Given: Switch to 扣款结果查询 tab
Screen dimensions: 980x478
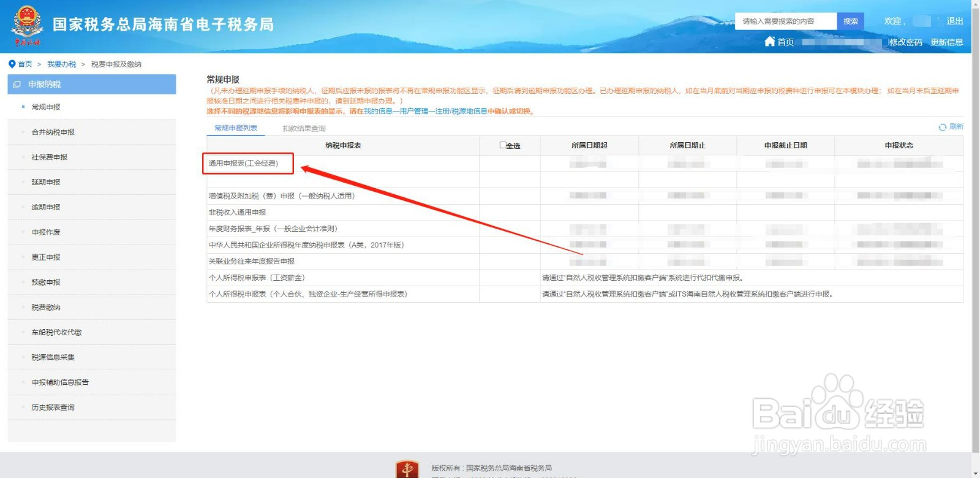Looking at the screenshot, I should pos(304,129).
